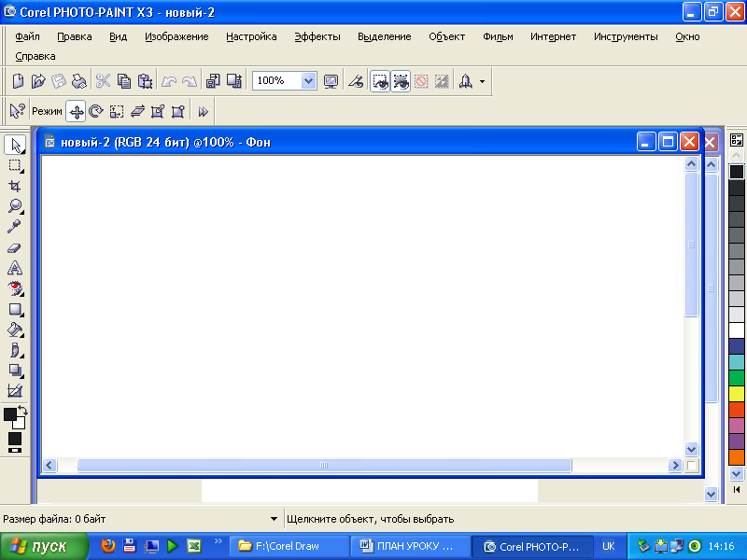This screenshot has height=560, width=747.
Task: Enable Rotate mode
Action: 96,111
